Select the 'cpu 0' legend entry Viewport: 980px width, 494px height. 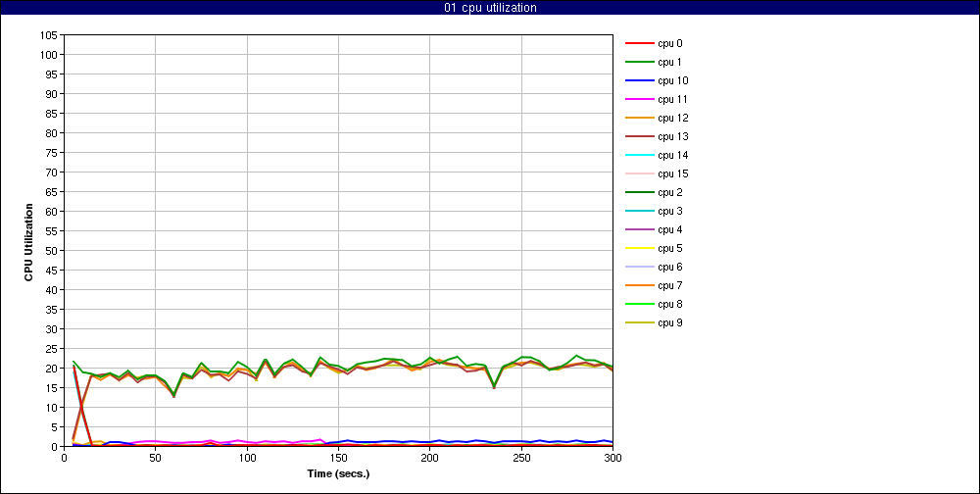coord(654,44)
